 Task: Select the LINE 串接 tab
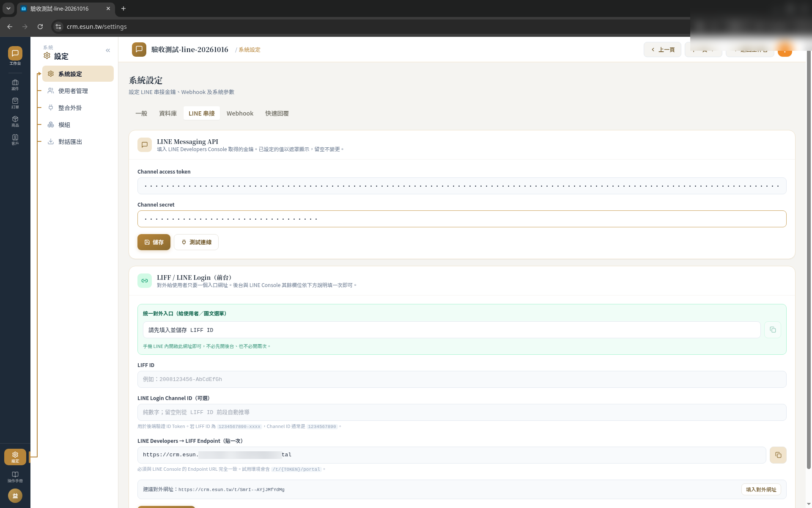202,113
